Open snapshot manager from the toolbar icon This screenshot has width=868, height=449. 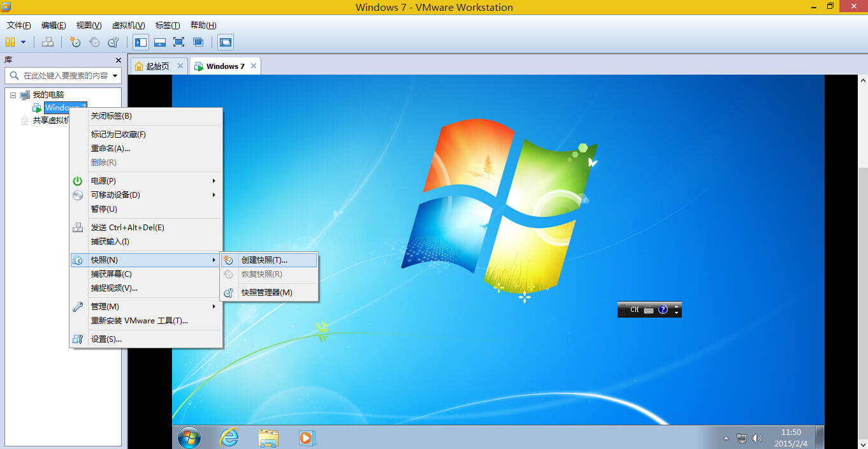tap(113, 42)
